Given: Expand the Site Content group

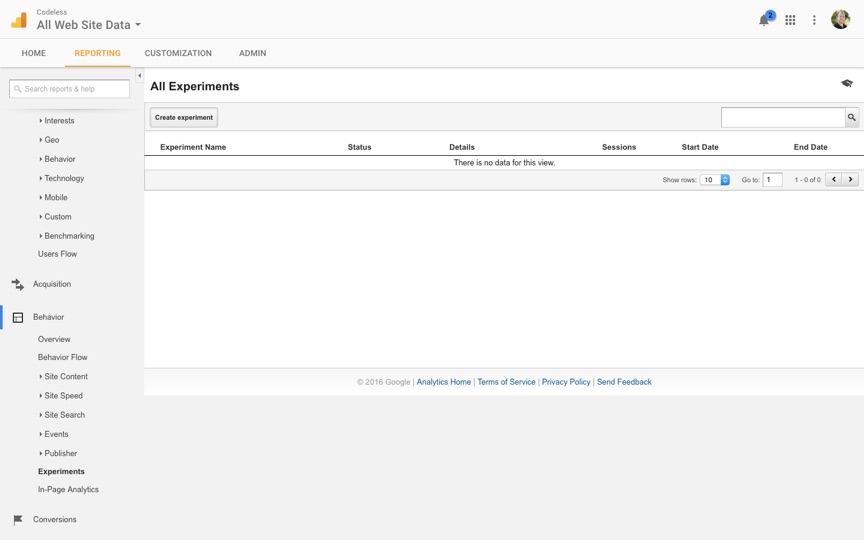Looking at the screenshot, I should 63,376.
